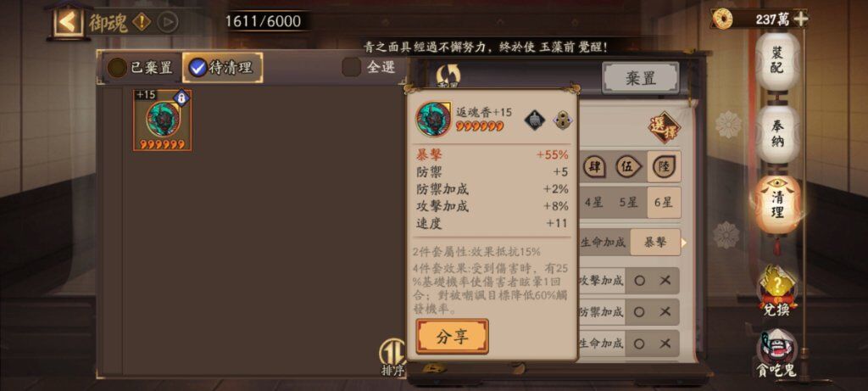Click the 棄置 discard button

tap(641, 78)
